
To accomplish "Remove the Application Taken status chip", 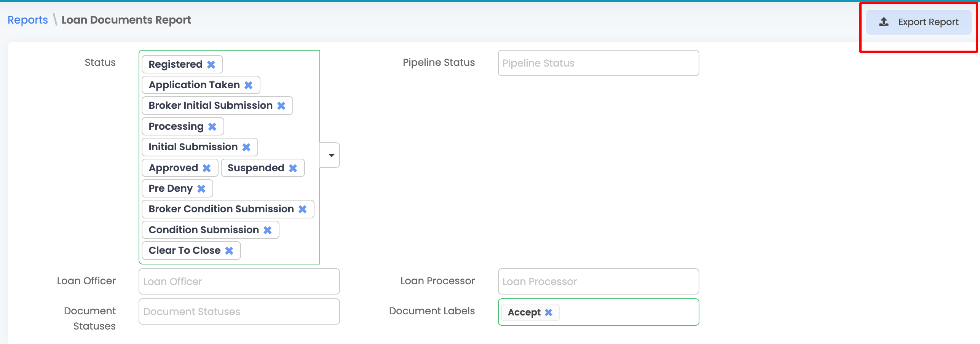I will coord(249,85).
